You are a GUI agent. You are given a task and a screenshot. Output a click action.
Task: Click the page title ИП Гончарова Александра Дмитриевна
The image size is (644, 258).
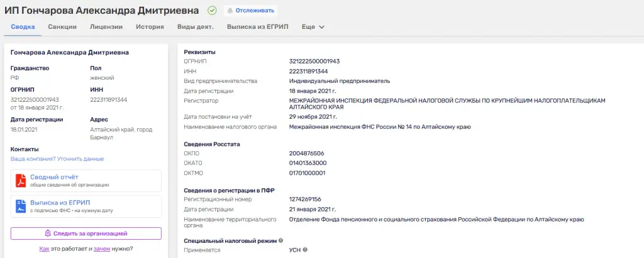(x=102, y=11)
